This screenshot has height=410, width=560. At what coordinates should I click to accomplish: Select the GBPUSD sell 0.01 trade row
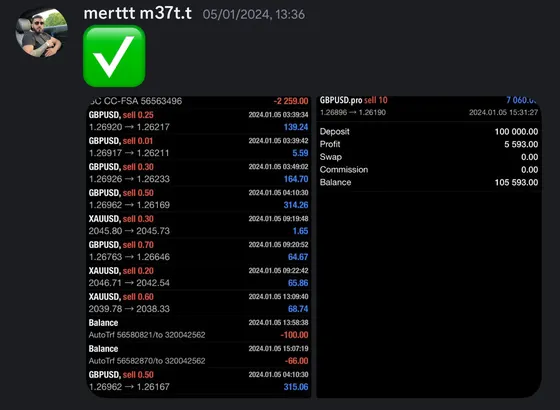(199, 147)
